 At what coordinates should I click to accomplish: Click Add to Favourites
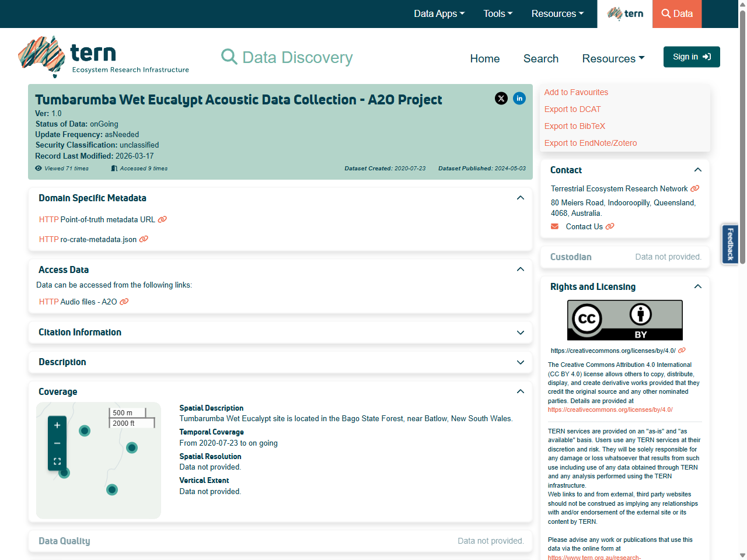[x=576, y=92]
